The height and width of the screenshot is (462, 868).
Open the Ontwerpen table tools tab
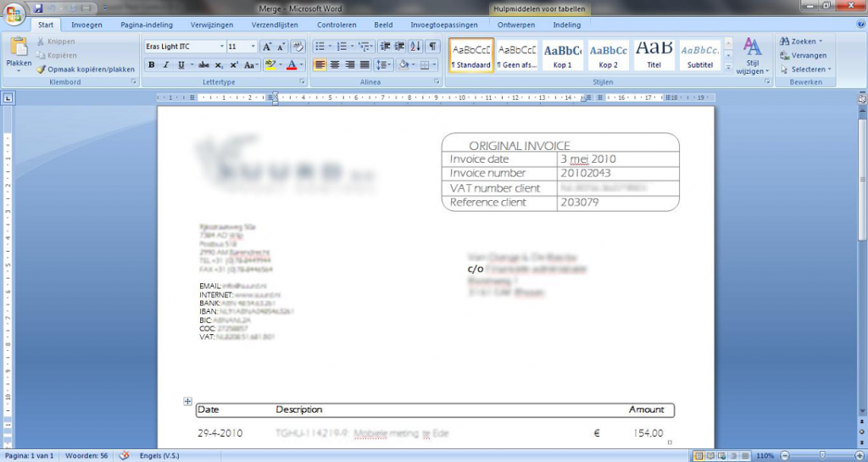pos(516,25)
